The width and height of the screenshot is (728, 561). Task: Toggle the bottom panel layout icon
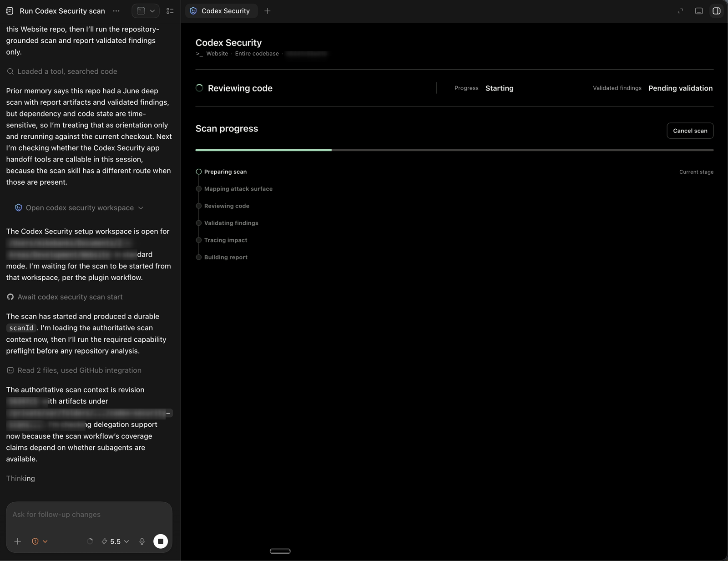tap(699, 11)
